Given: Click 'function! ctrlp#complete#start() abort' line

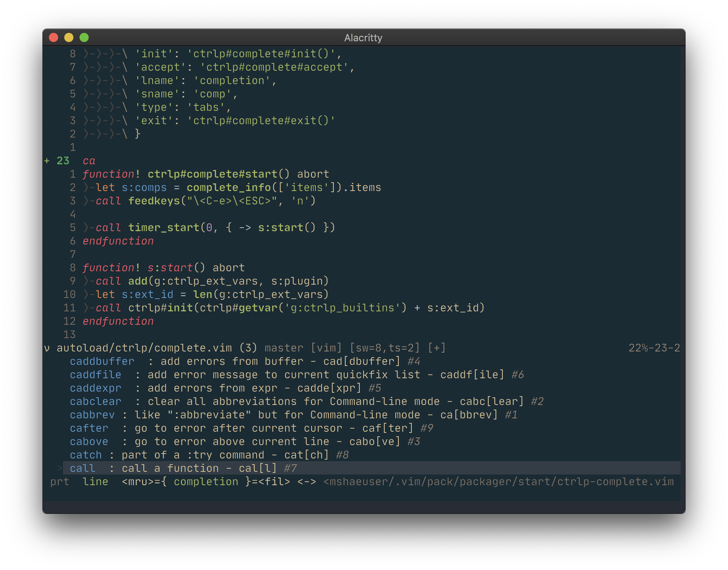Looking at the screenshot, I should pyautogui.click(x=206, y=174).
